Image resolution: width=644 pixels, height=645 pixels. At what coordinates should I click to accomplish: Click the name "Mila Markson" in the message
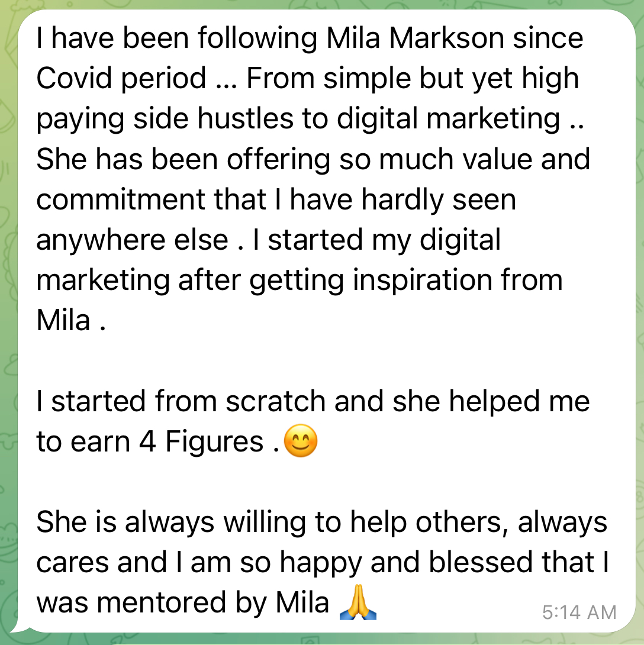click(x=415, y=38)
